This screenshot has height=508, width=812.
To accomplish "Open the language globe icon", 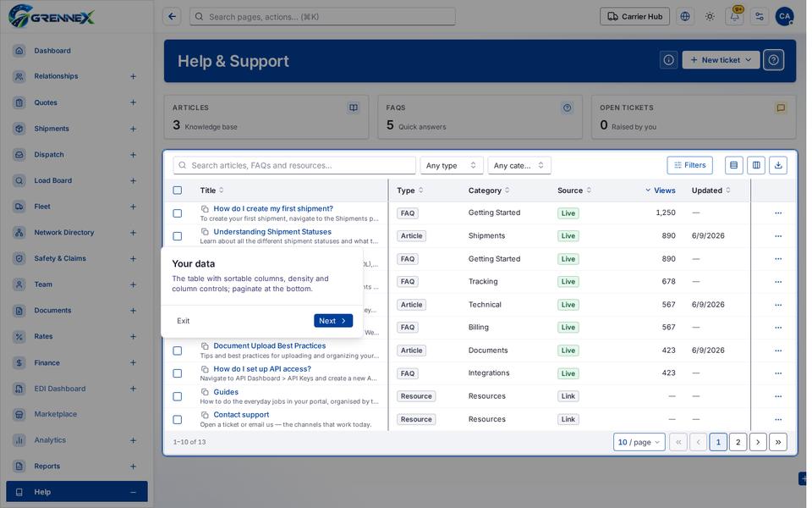I will [x=685, y=17].
